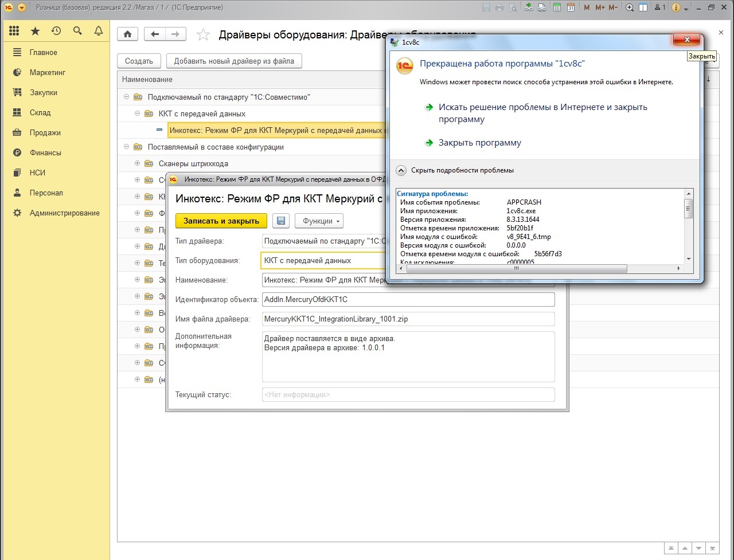The width and height of the screenshot is (734, 560).
Task: Collapse "Поставляемый в составе конфигурации" group
Action: tap(126, 147)
